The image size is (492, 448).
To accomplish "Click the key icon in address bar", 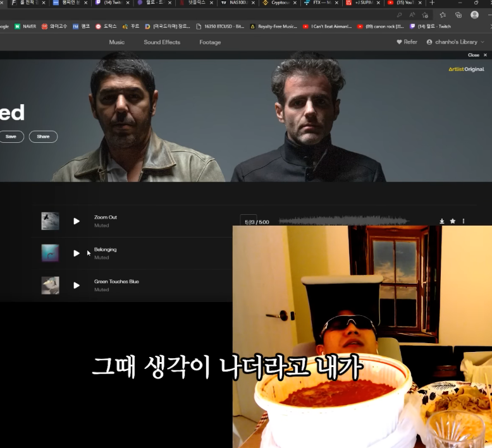I will pos(399,15).
